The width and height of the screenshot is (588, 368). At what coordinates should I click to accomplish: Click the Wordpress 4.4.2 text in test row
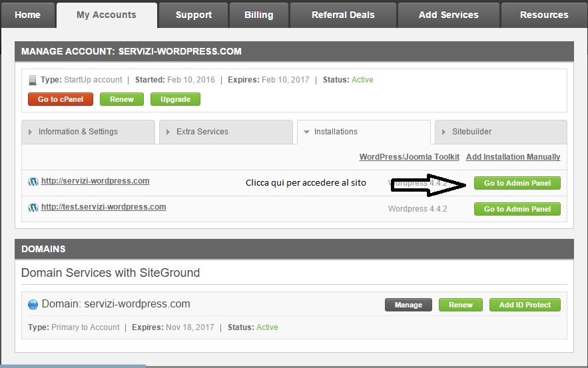pos(418,209)
